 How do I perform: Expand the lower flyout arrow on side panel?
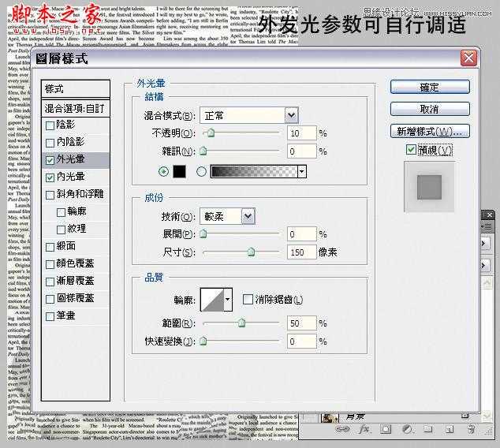tap(484, 265)
